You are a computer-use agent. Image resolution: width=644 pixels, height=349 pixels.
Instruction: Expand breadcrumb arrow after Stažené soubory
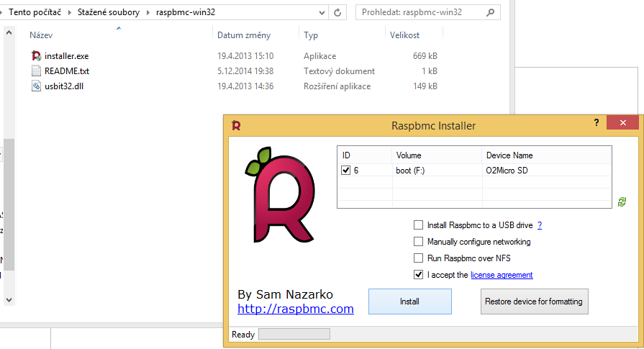(x=148, y=12)
